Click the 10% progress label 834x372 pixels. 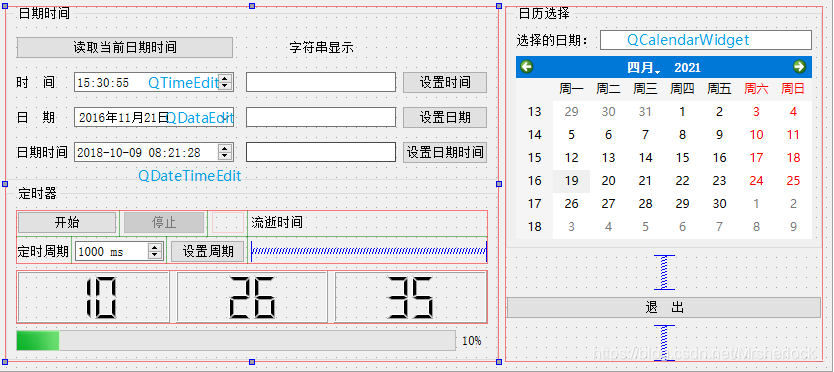[472, 341]
